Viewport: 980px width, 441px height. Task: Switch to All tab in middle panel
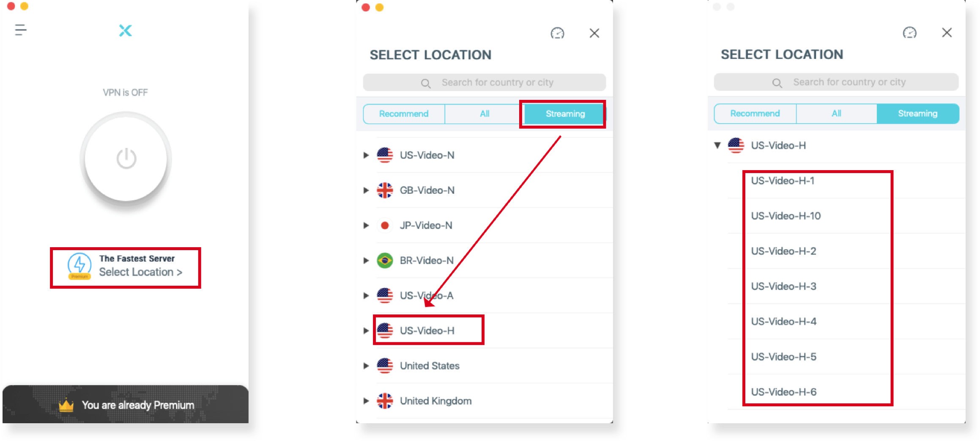(485, 114)
